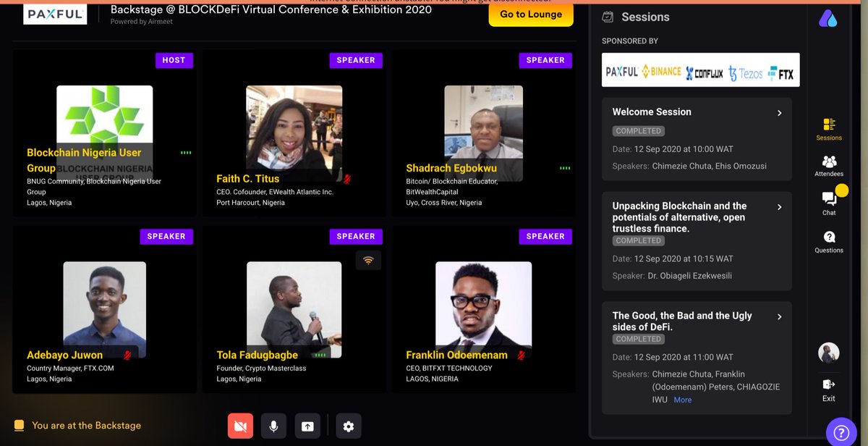Click the Airmeet logo icon
The height and width of the screenshot is (446, 868).
click(x=828, y=19)
